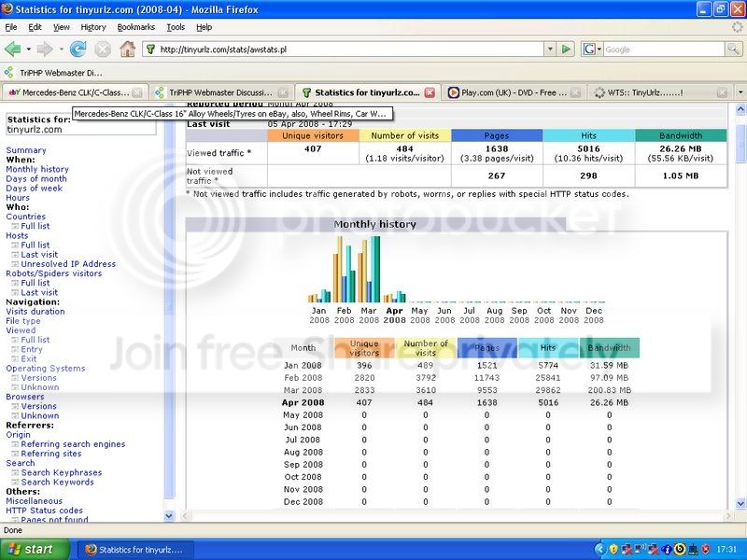Open the Miscellaneous link
Image resolution: width=747 pixels, height=560 pixels.
[34, 501]
